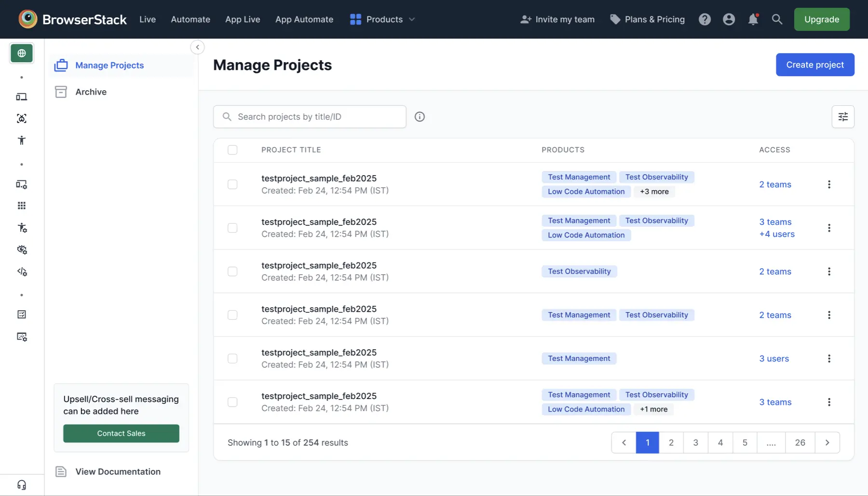Click the search projects by title/ID field
Viewport: 868px width, 496px height.
(310, 117)
